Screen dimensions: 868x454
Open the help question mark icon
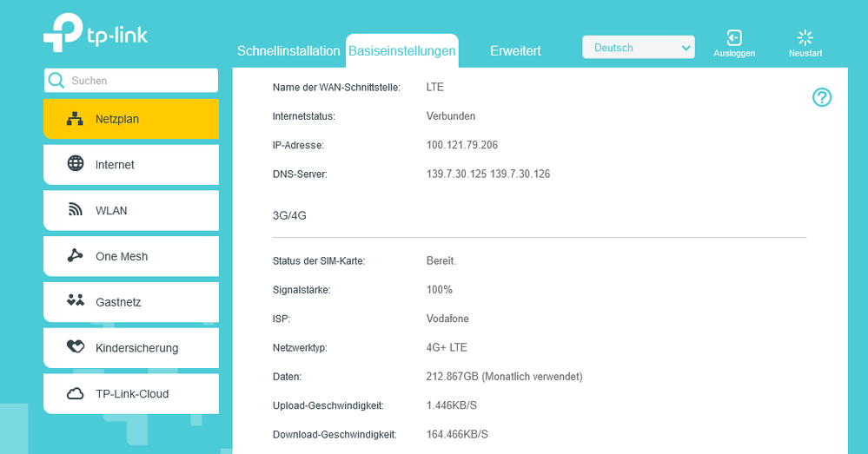point(822,97)
